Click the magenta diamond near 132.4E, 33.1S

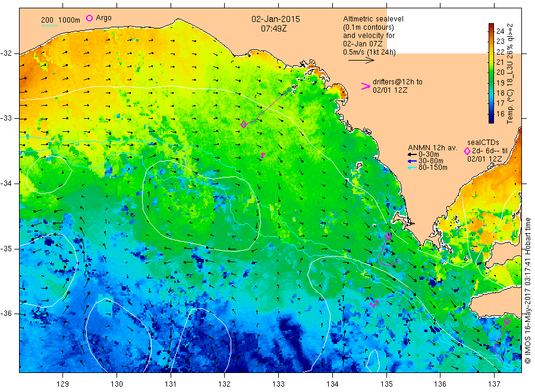click(x=244, y=124)
